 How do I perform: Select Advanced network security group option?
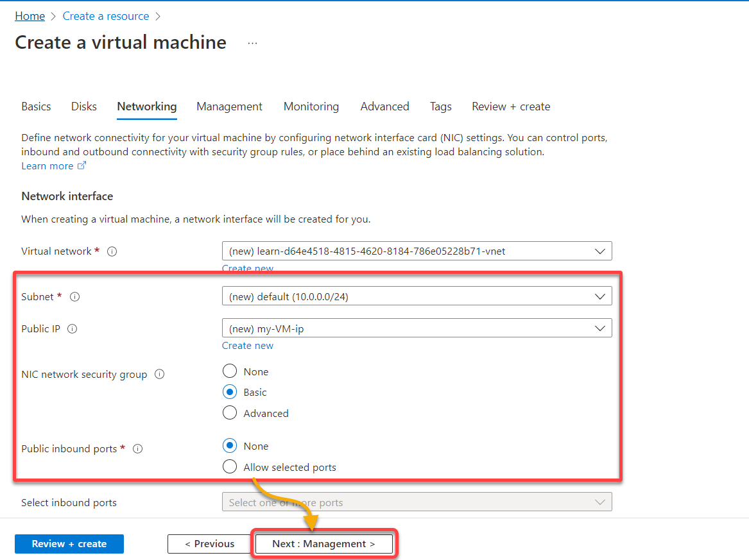[x=230, y=412]
